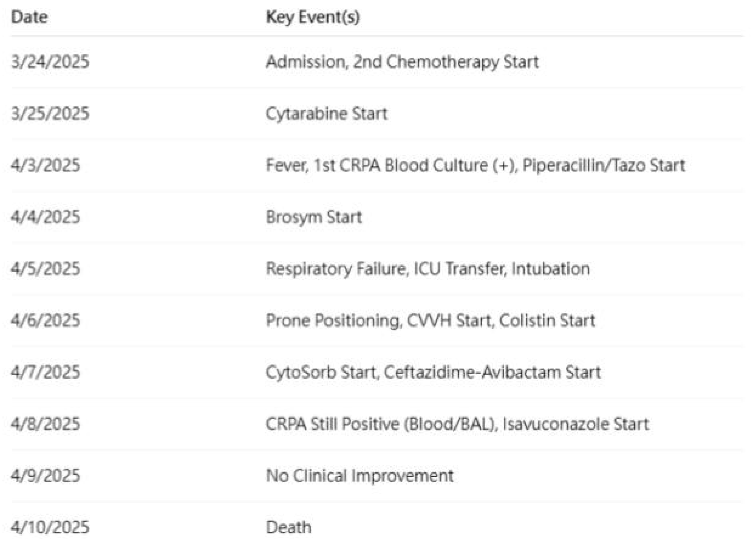Click the Date column header
The width and height of the screenshot is (756, 546).
tap(29, 17)
